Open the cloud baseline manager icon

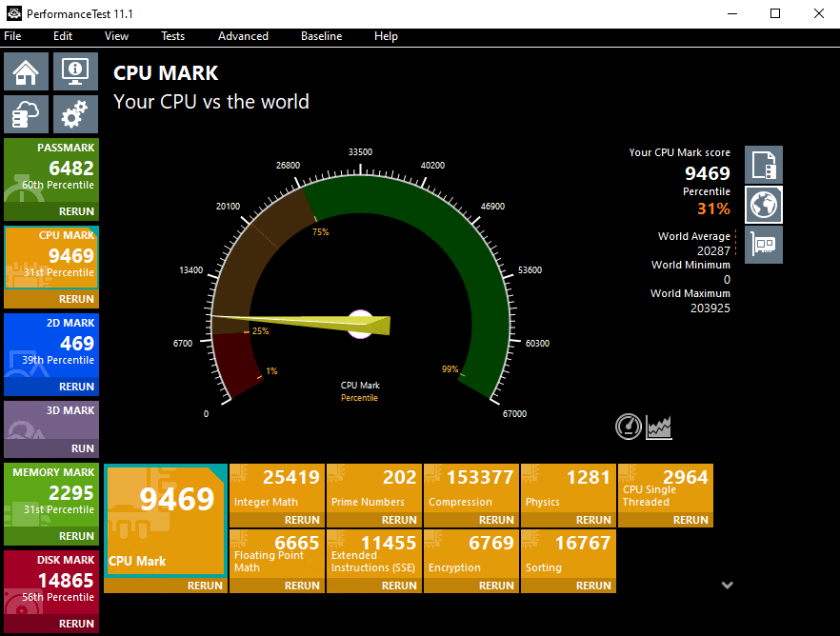pos(27,114)
